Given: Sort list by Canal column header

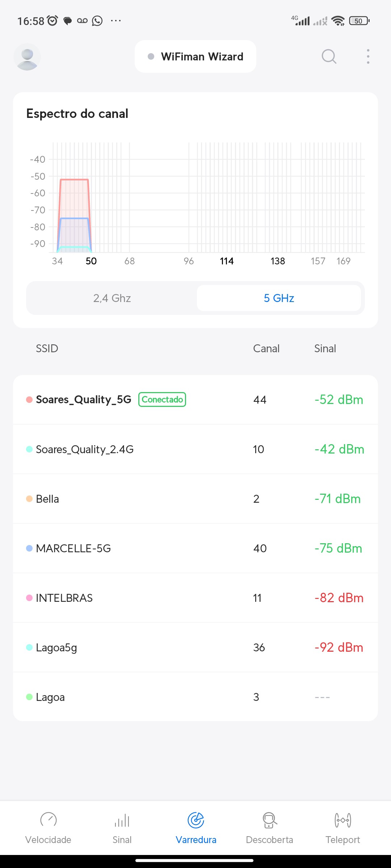Looking at the screenshot, I should pos(266,349).
